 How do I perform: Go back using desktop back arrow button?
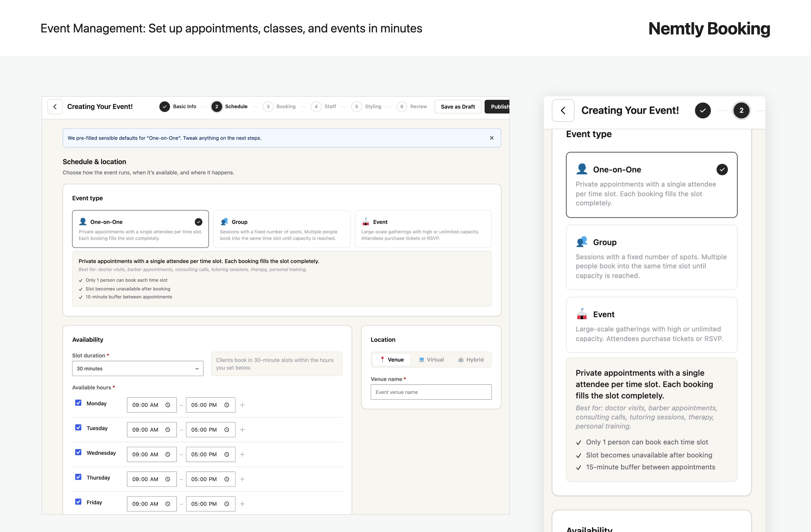coord(55,107)
